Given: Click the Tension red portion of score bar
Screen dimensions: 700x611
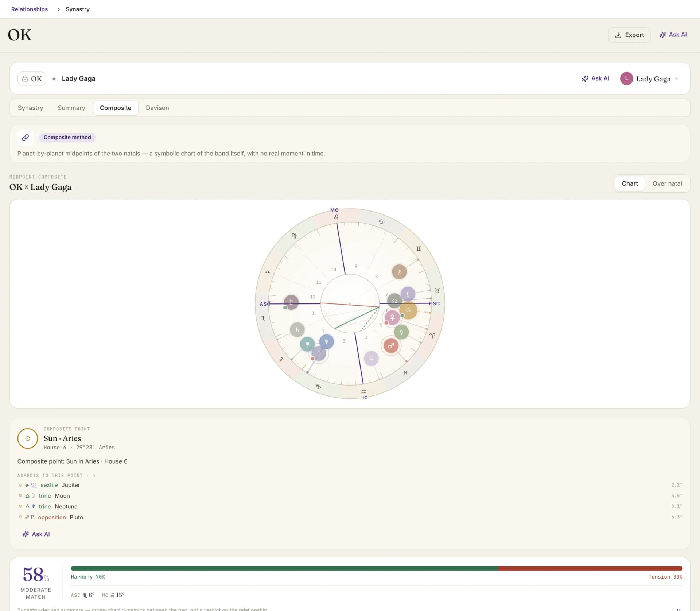Looking at the screenshot, I should point(590,568).
